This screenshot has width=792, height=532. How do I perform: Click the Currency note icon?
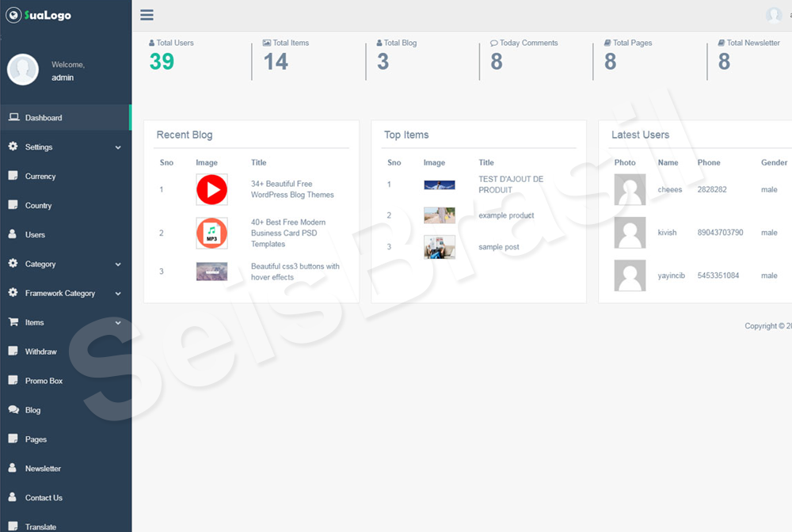pyautogui.click(x=13, y=176)
